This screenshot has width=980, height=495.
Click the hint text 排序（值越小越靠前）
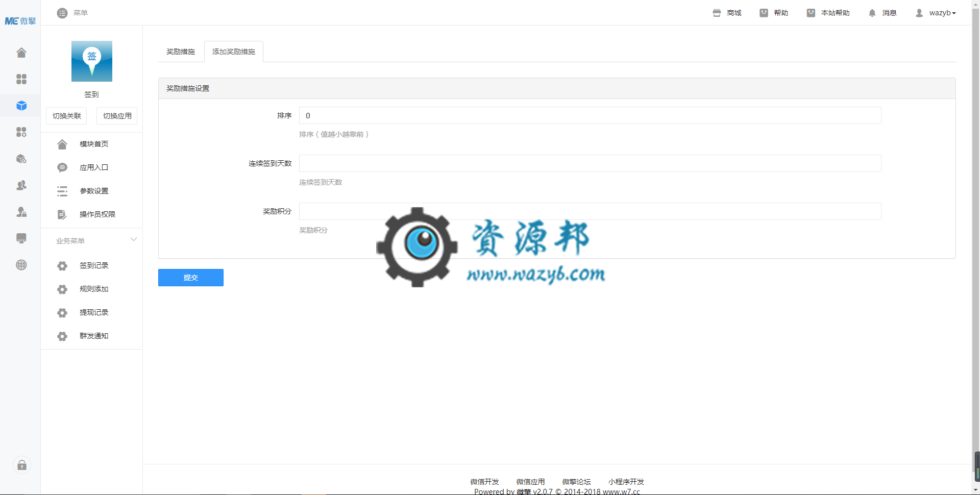(334, 134)
